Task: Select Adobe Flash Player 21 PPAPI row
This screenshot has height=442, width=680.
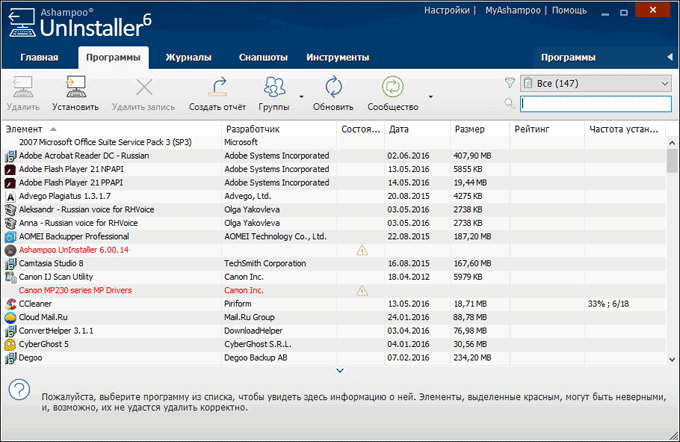Action: point(334,183)
